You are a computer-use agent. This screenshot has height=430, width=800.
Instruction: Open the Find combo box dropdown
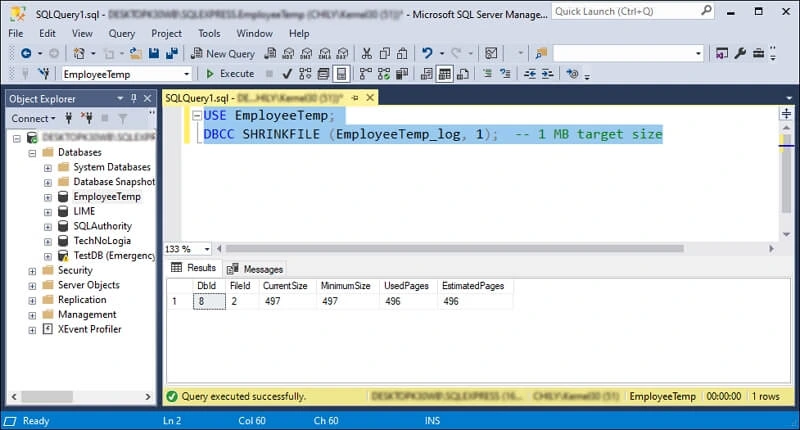coord(698,53)
